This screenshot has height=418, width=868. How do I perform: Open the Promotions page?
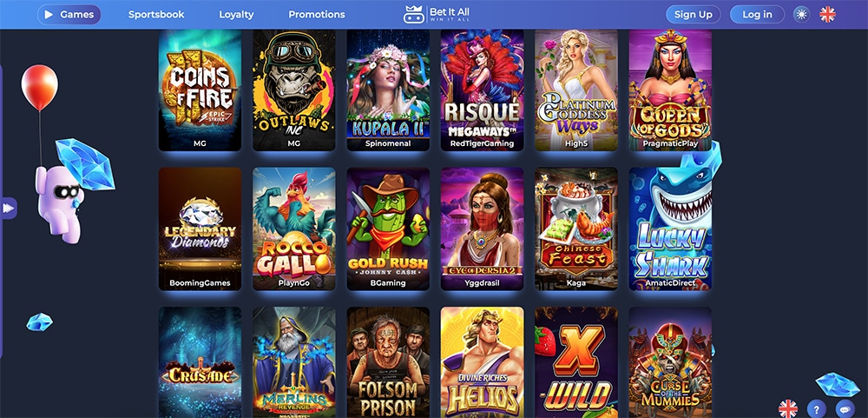click(317, 15)
